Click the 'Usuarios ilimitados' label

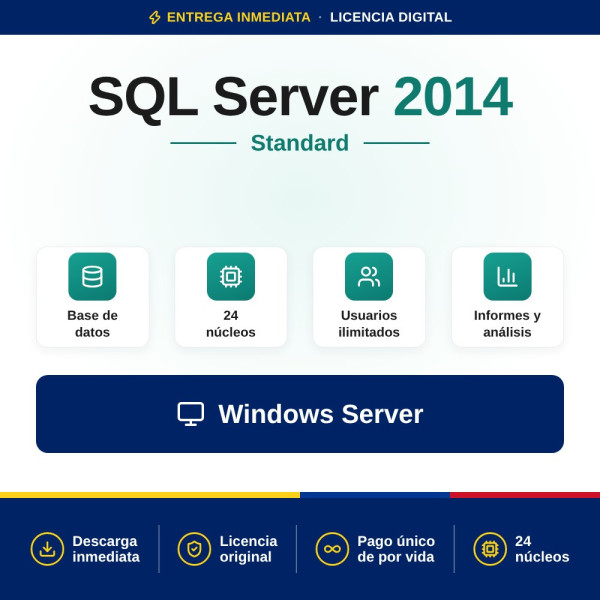[x=369, y=324]
